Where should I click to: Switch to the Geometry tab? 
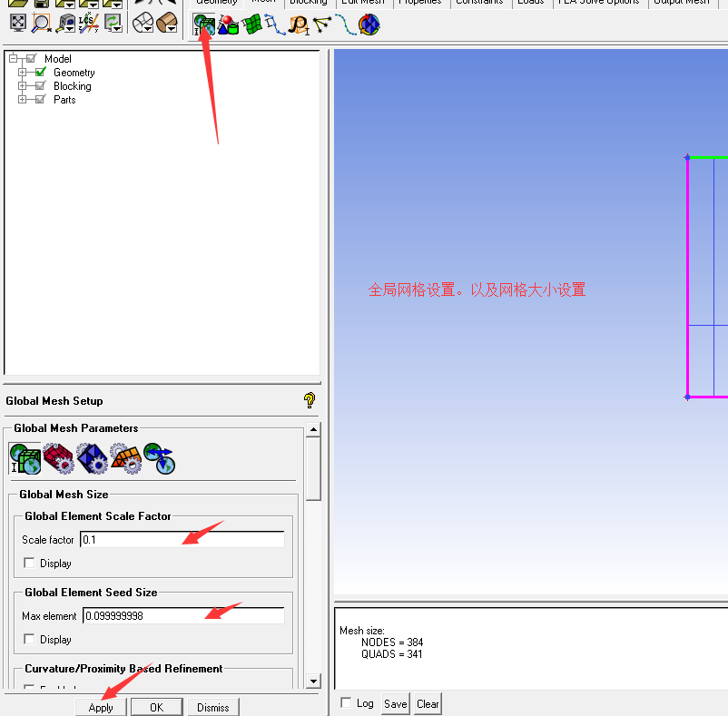click(217, 3)
